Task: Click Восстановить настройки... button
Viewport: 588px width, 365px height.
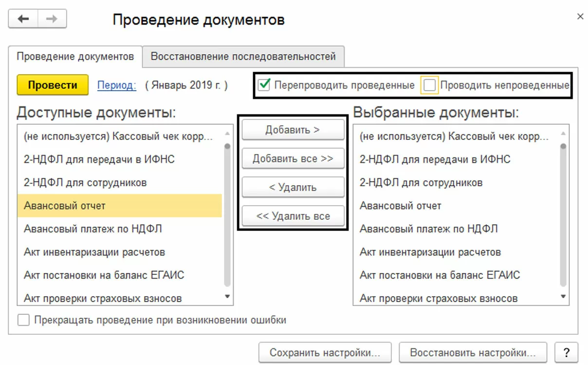Action: 473,353
